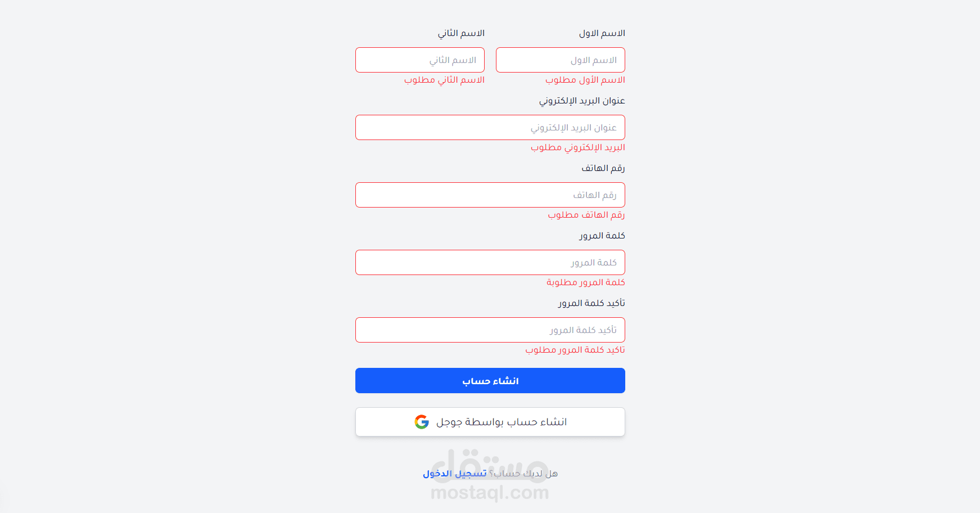Click the red phone number required error

coord(586,215)
